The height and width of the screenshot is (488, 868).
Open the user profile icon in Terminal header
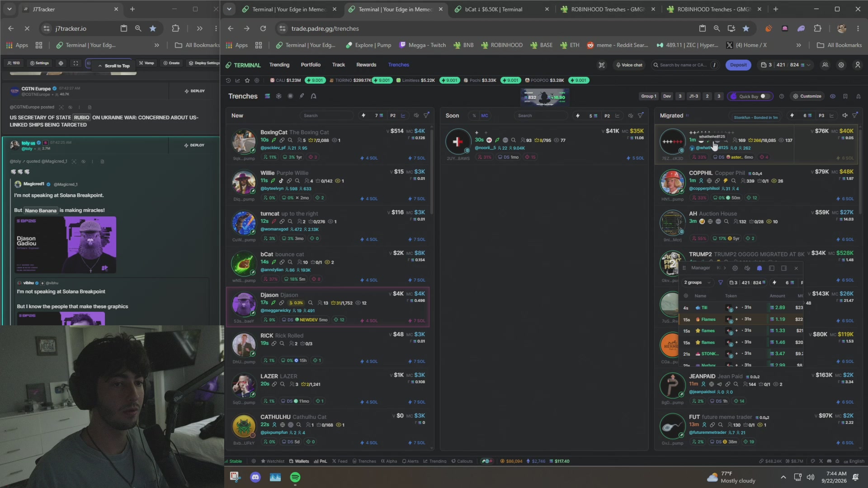tap(858, 65)
